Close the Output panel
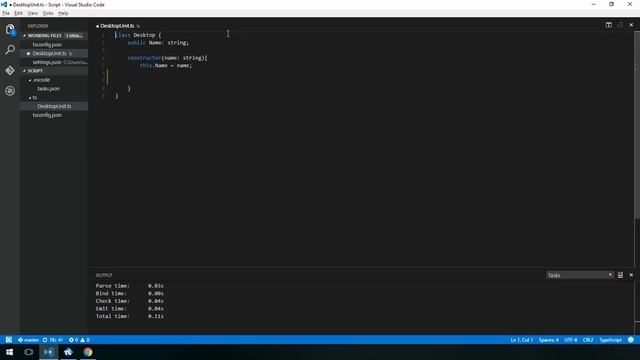This screenshot has height=360, width=640. [631, 275]
